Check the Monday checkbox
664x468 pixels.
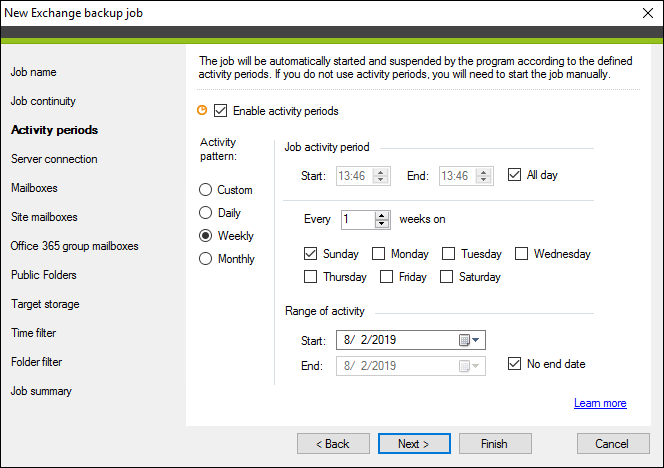(378, 254)
